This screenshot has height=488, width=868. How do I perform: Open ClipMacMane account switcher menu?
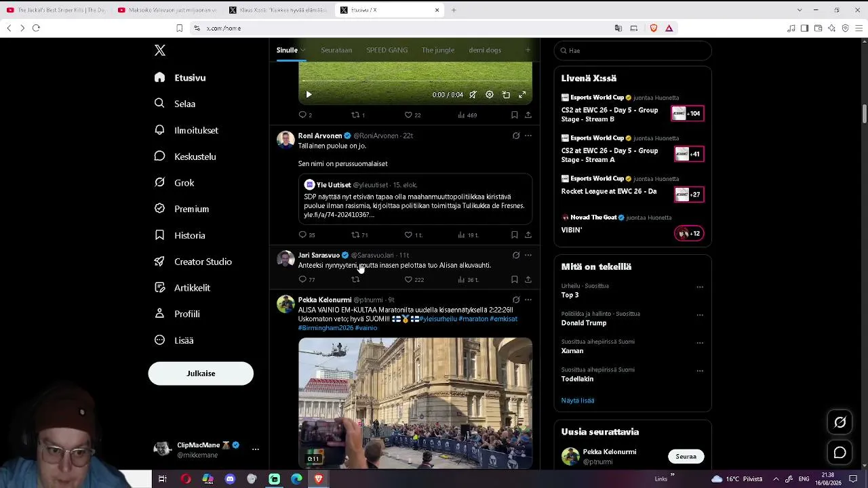256,449
